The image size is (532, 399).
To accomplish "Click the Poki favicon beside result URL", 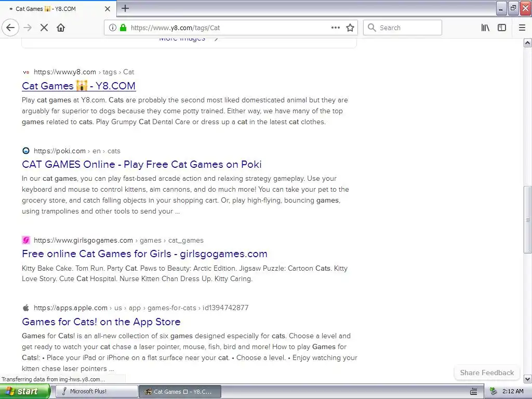I will [x=26, y=151].
